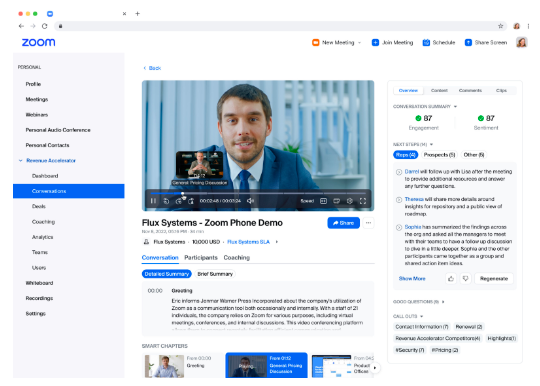Mark the Sophia next step as done
The image size is (540, 386).
pyautogui.click(x=399, y=227)
